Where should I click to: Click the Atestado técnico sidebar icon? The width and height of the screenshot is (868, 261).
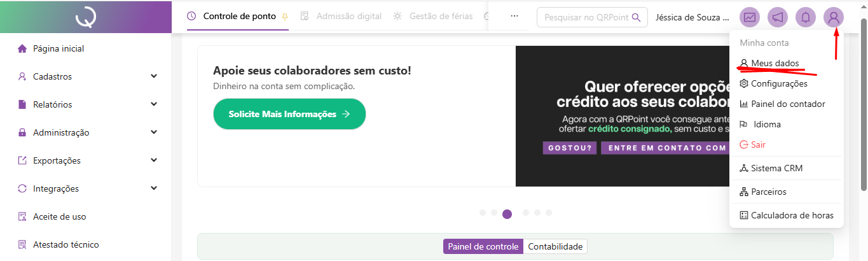pyautogui.click(x=22, y=244)
